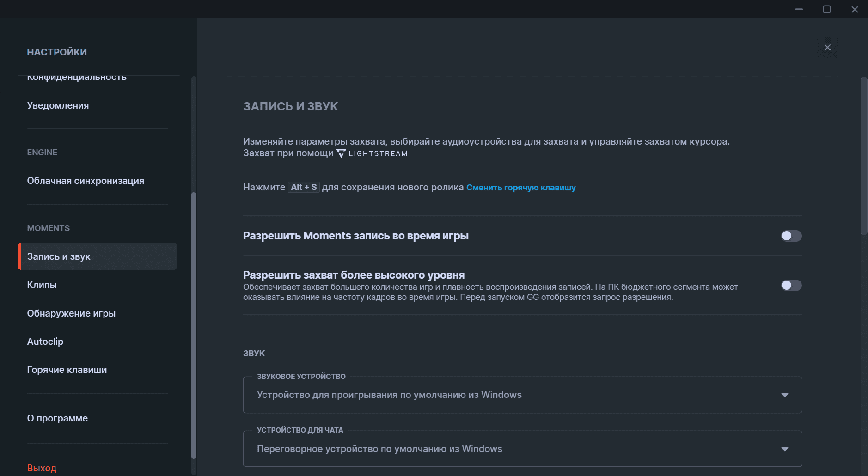Viewport: 868px width, 476px height.
Task: Enable Moments recording during gameplay toggle
Action: pyautogui.click(x=791, y=236)
